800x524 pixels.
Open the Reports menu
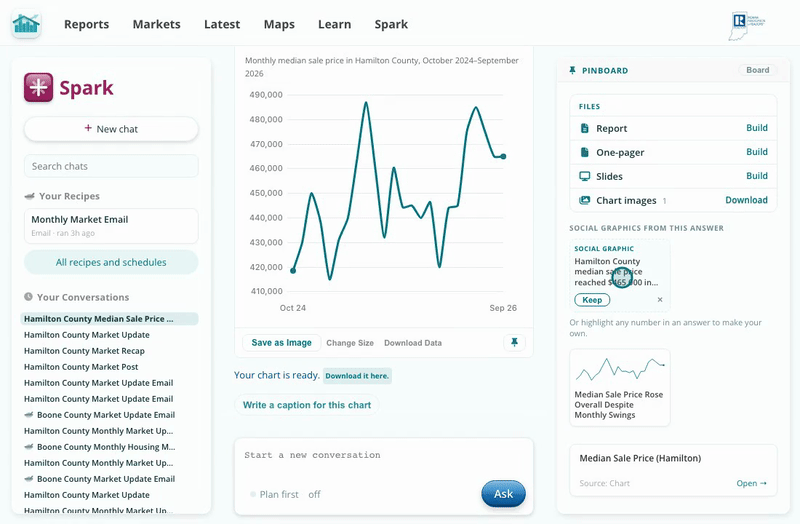pyautogui.click(x=86, y=24)
